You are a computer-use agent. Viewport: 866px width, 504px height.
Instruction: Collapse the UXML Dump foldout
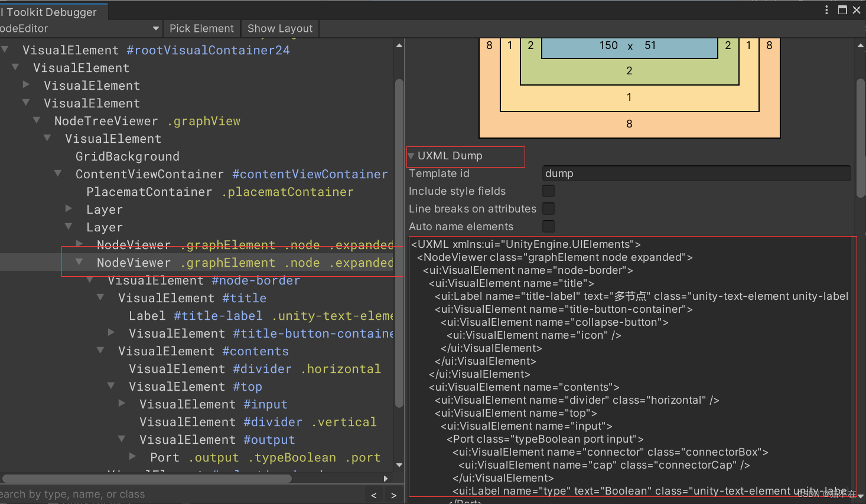[x=411, y=156]
